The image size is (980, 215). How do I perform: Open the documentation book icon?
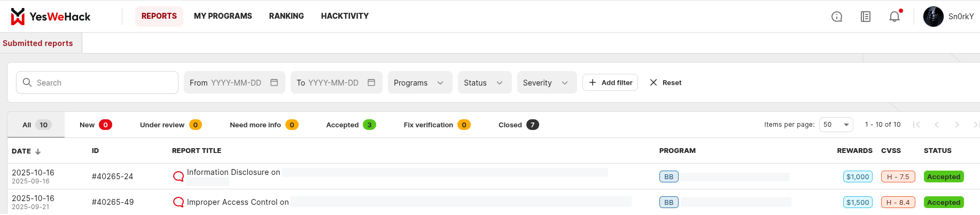(866, 17)
